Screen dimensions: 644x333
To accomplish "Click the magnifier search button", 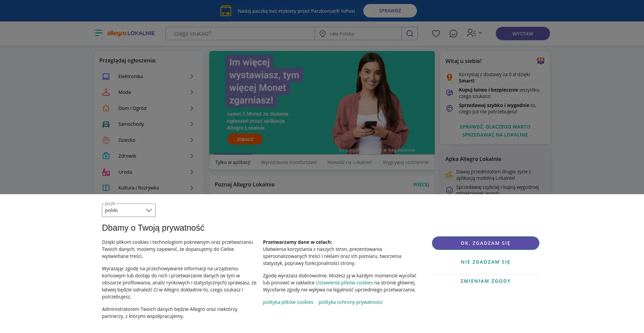I will coord(410,34).
